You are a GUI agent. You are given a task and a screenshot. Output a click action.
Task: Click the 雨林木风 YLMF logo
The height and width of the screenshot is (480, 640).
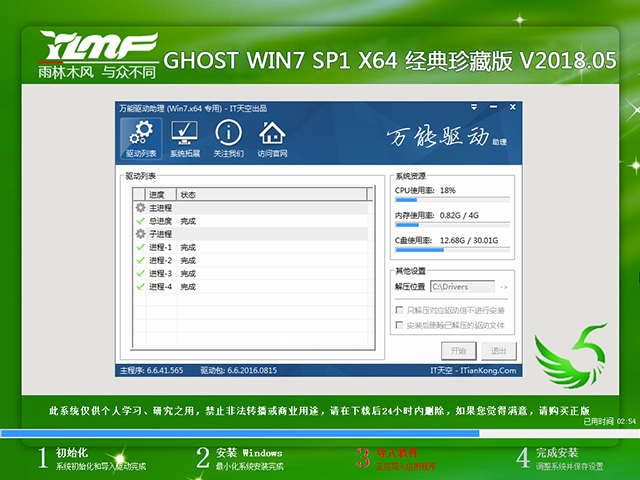click(98, 54)
